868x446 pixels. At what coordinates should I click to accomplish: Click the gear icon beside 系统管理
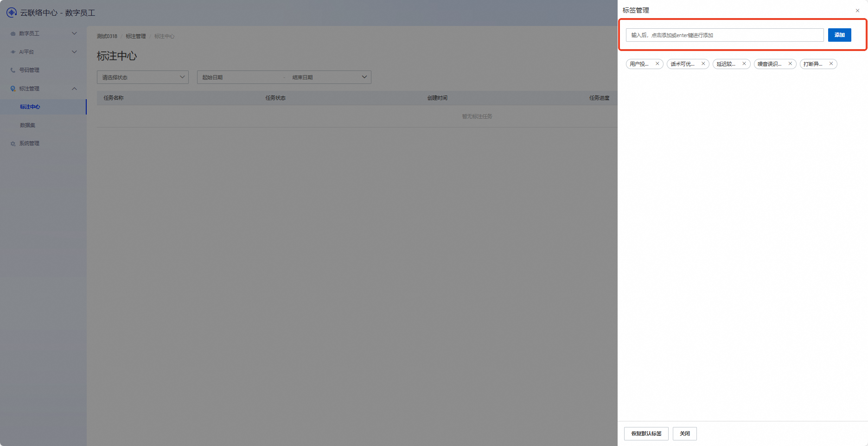click(13, 144)
